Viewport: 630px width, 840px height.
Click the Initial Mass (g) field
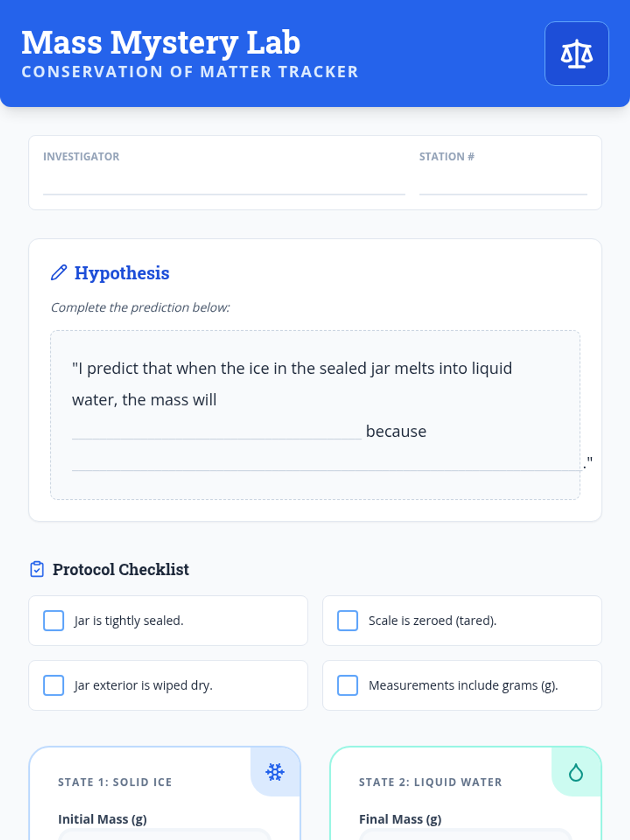pos(164,835)
